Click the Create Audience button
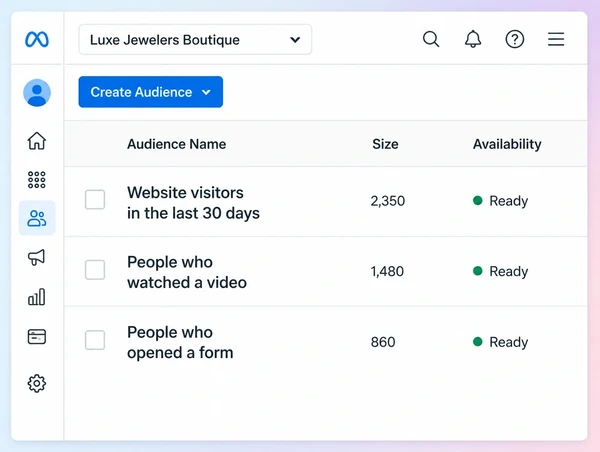Image resolution: width=600 pixels, height=452 pixels. click(151, 92)
